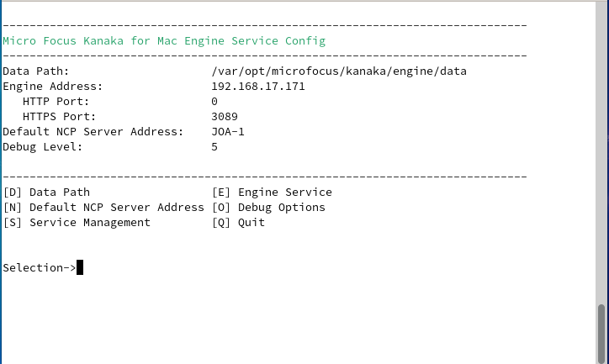Viewport: 609px width, 364px height.
Task: Click the Data Path value /var/opt/microfocus/kanaka/engine/data
Action: pos(338,71)
